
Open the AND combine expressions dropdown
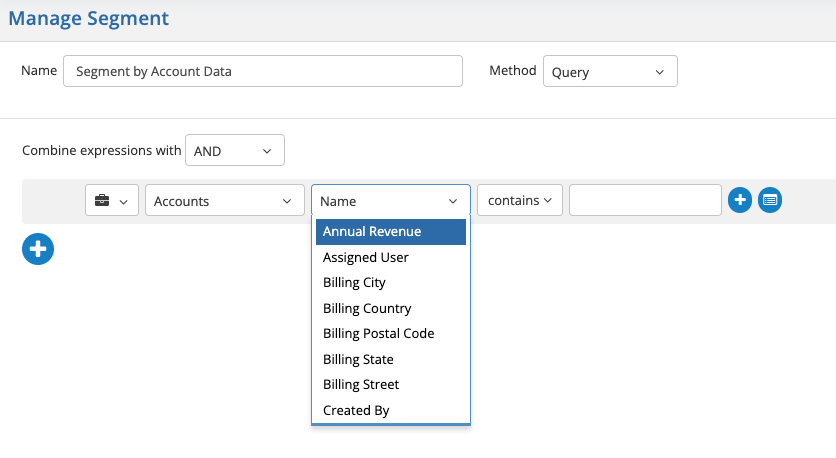tap(235, 150)
